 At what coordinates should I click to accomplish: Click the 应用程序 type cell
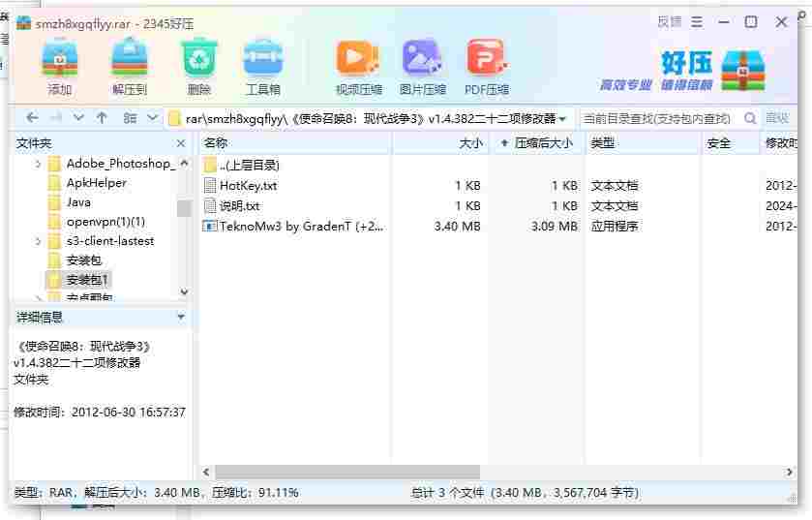pos(615,227)
